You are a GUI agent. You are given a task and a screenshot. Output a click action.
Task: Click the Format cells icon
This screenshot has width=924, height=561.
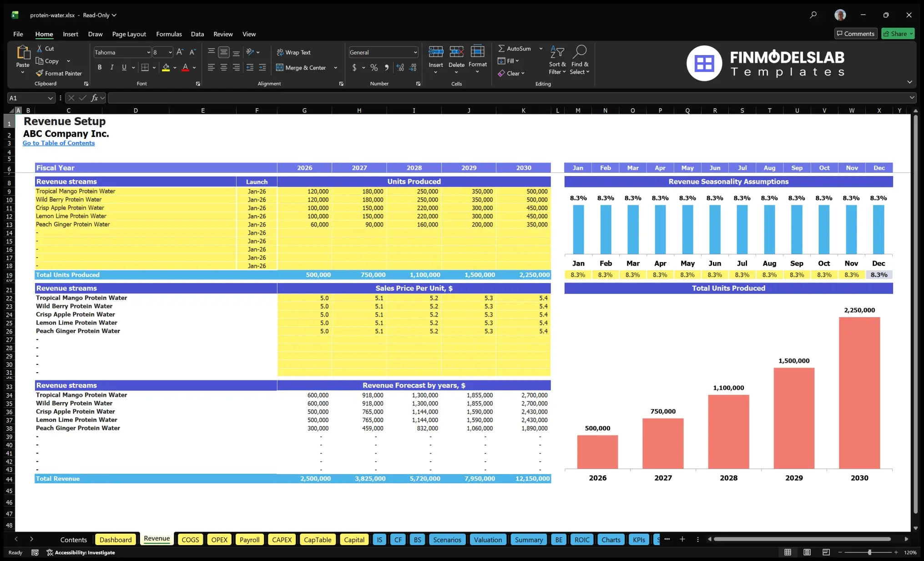coord(478,51)
